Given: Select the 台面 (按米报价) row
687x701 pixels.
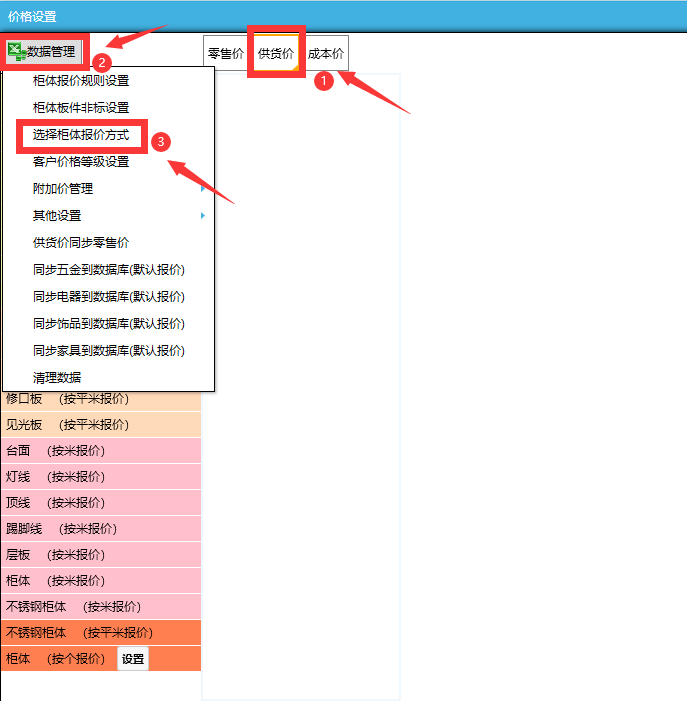Looking at the screenshot, I should point(101,451).
